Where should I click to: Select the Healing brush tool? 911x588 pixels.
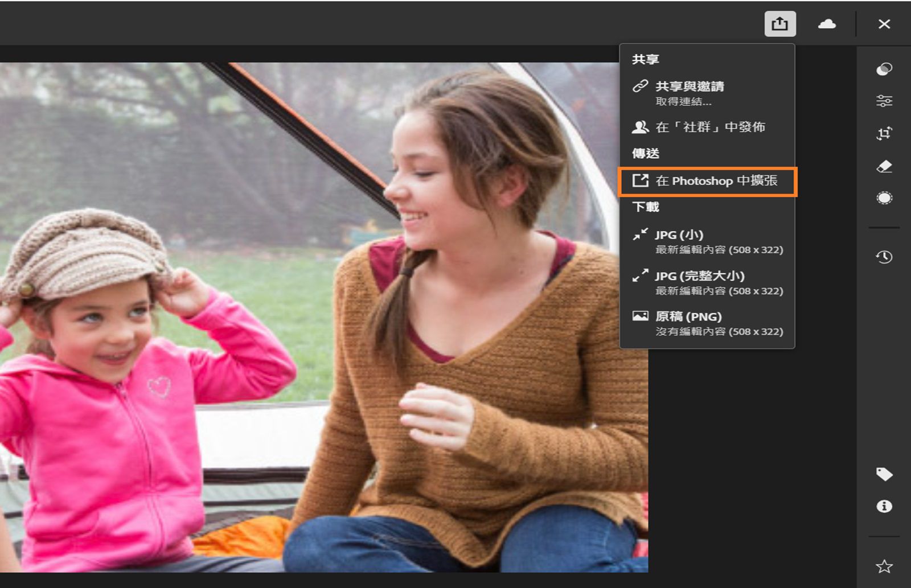tap(884, 167)
